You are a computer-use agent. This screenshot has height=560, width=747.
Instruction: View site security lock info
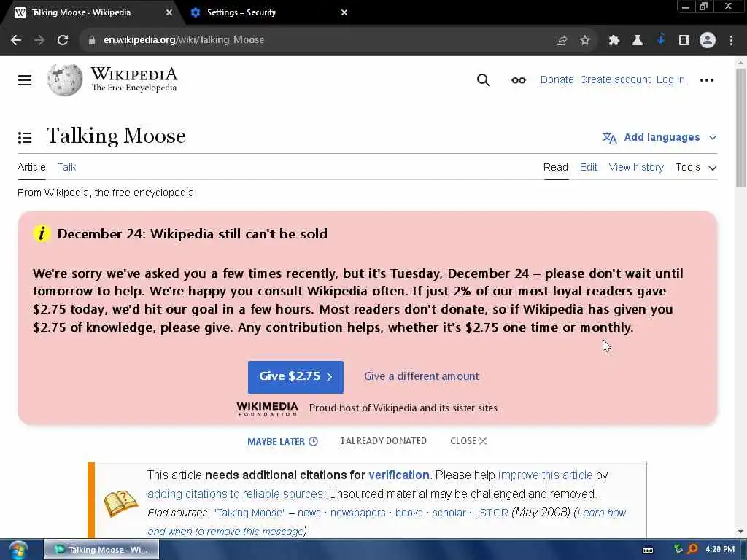click(x=91, y=40)
